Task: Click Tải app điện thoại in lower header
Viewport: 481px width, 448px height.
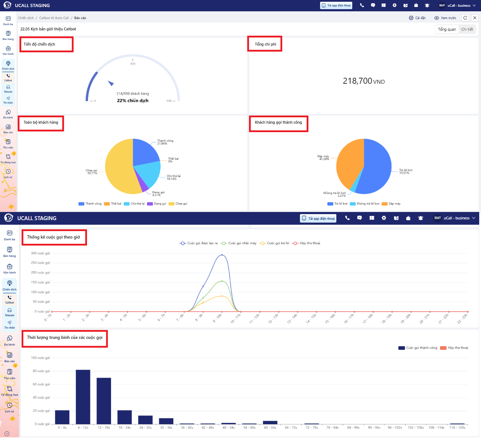Action: (318, 218)
